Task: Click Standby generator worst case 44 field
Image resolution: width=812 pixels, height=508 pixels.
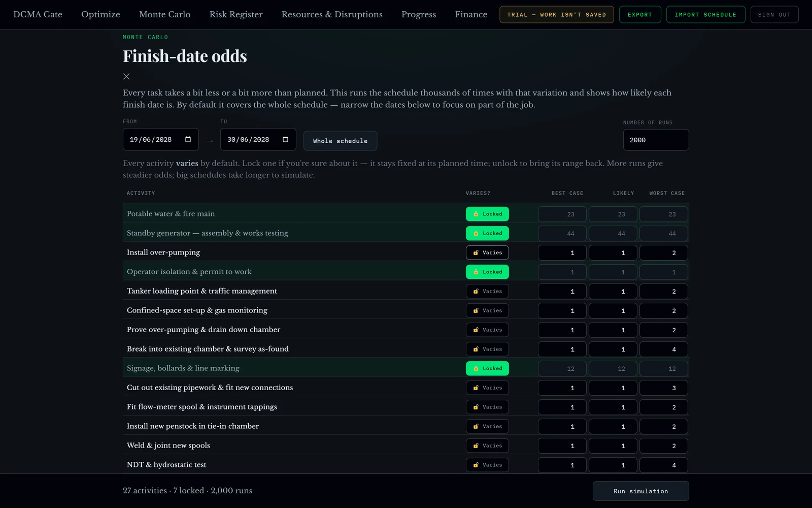Action: pos(664,234)
